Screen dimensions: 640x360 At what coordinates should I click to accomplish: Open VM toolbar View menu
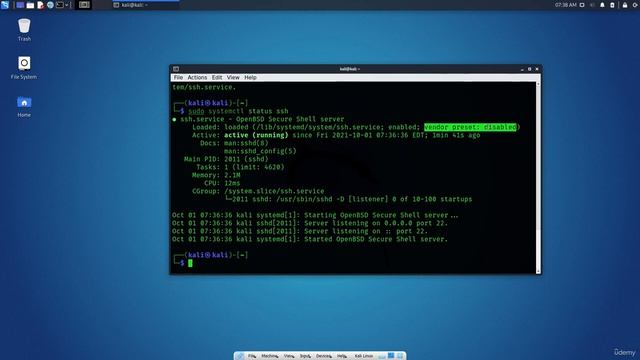coord(289,356)
